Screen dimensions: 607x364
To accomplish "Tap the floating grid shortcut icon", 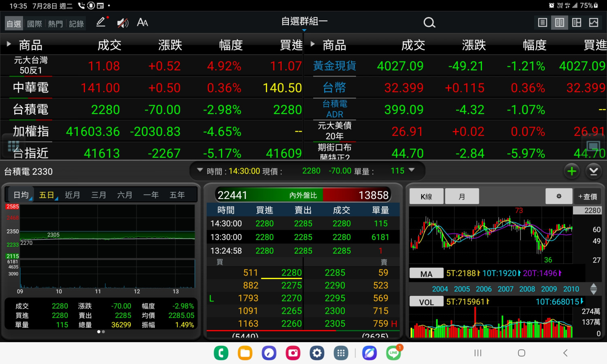I will coord(14,146).
